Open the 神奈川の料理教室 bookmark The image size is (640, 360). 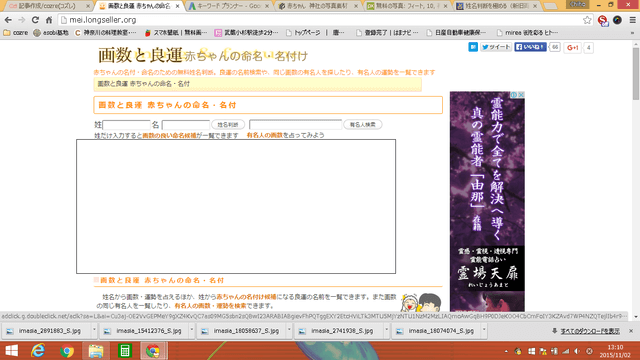106,33
